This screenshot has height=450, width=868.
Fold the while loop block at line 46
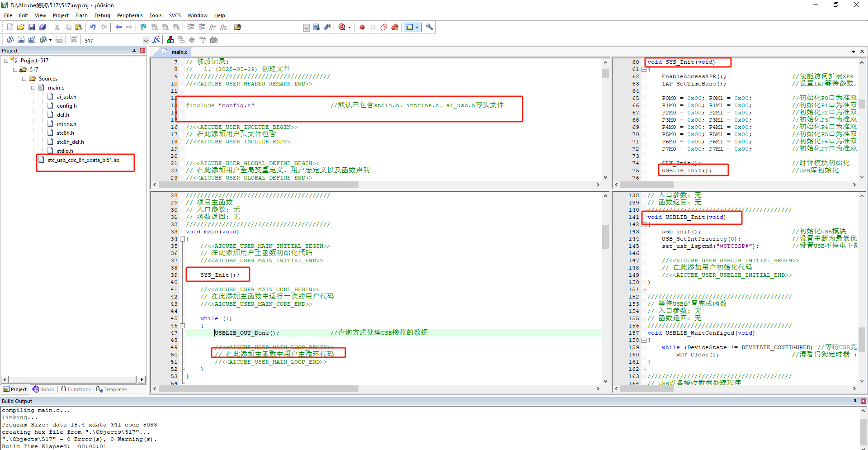click(x=182, y=326)
